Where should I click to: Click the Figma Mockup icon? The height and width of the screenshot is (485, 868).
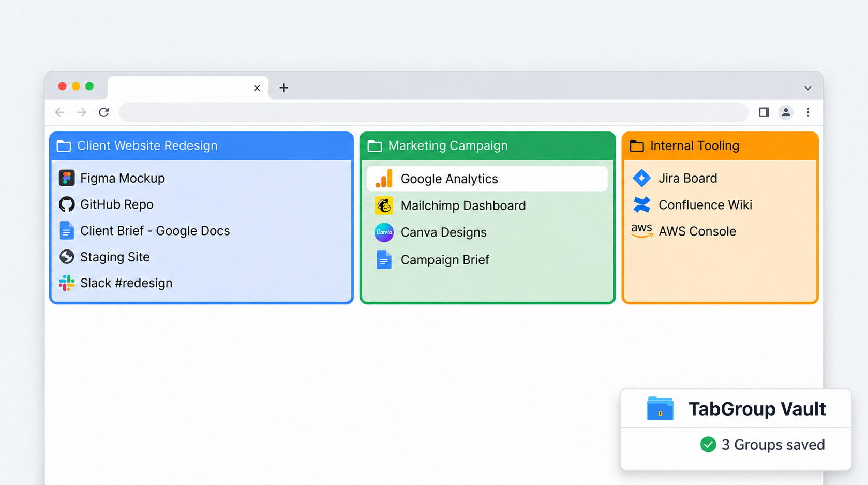(67, 178)
